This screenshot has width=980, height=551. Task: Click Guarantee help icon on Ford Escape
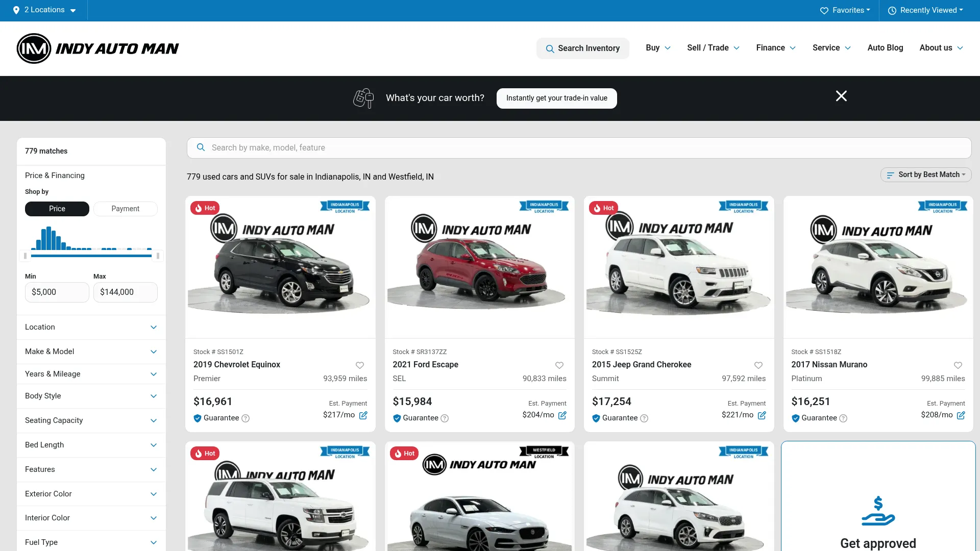pos(445,418)
